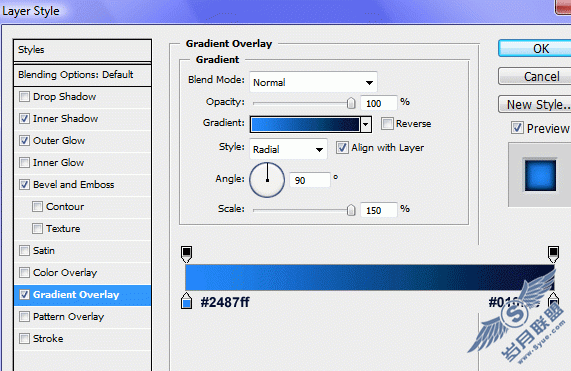Image resolution: width=571 pixels, height=371 pixels.
Task: Open the Color Overlay settings row
Action: pyautogui.click(x=82, y=273)
